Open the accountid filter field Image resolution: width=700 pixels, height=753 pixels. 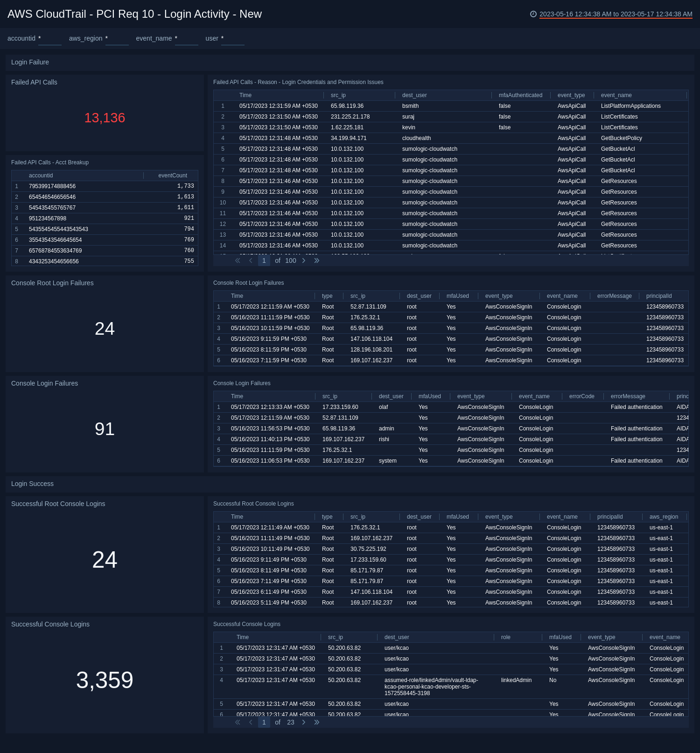click(x=49, y=39)
